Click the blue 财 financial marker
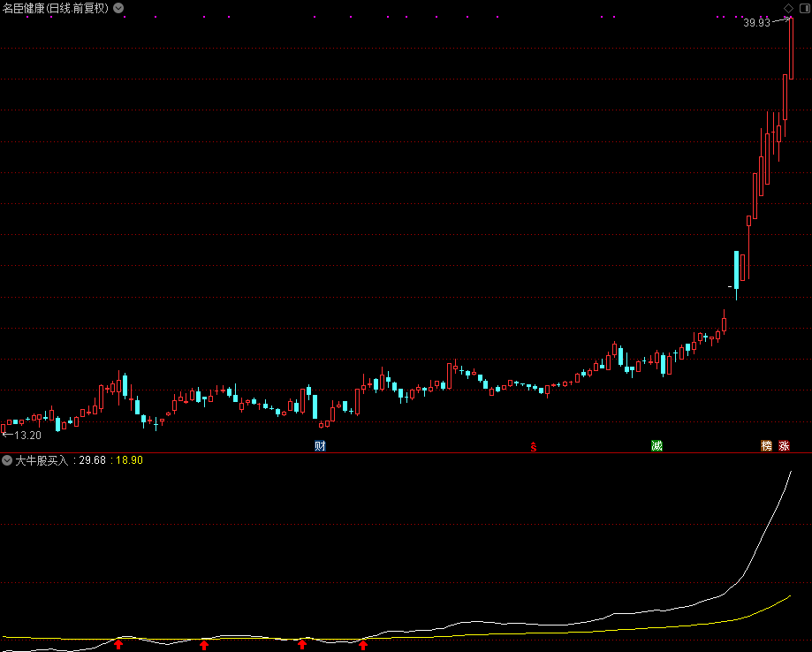 (320, 446)
